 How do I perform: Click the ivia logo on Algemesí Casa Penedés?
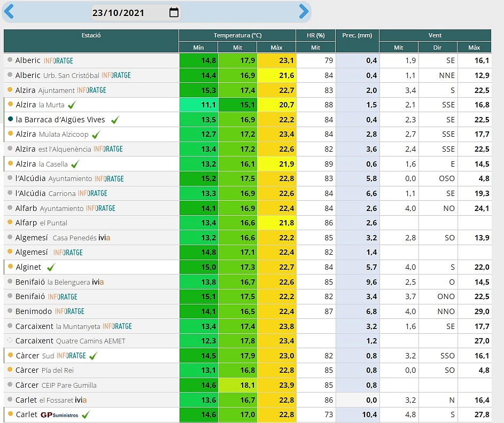point(104,238)
